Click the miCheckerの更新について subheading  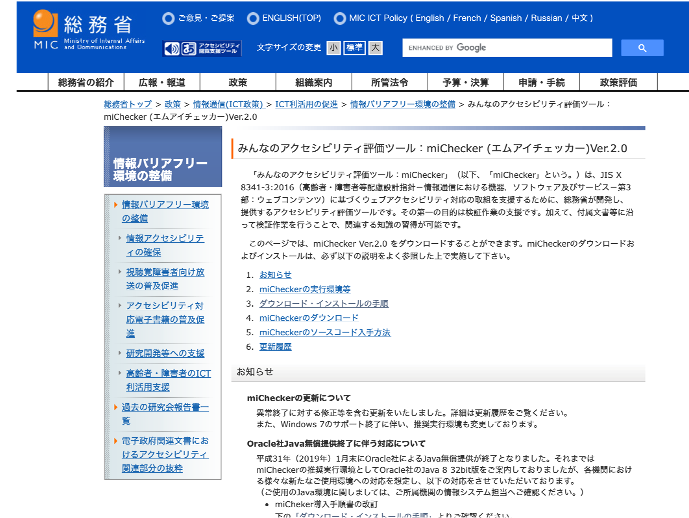click(x=299, y=398)
